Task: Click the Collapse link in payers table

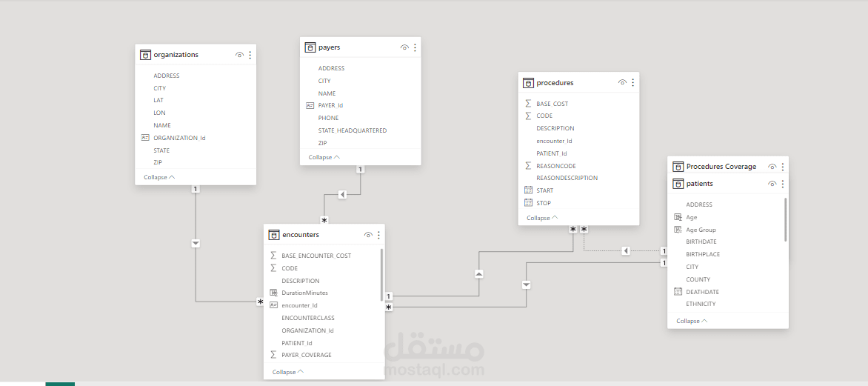Action: (x=324, y=157)
